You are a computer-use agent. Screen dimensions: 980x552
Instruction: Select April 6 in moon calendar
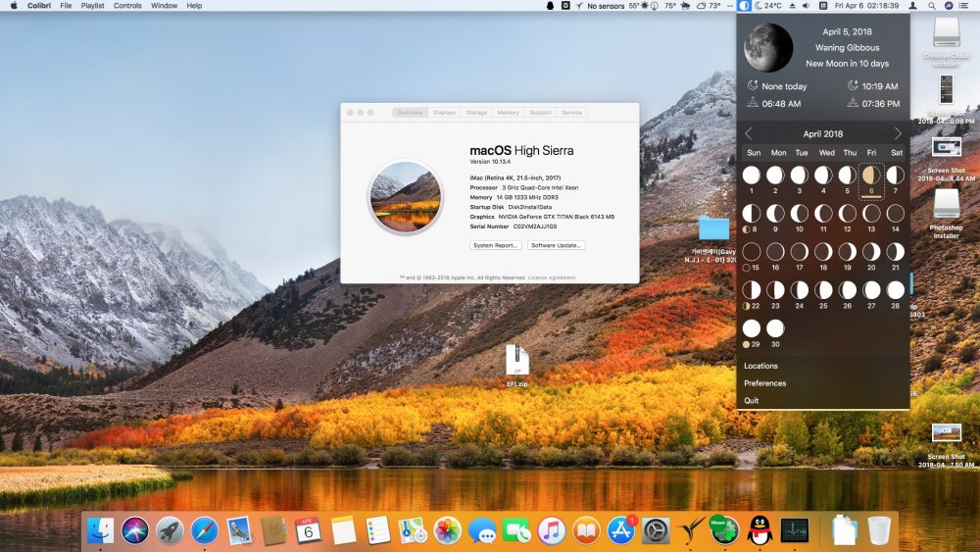[x=871, y=180]
